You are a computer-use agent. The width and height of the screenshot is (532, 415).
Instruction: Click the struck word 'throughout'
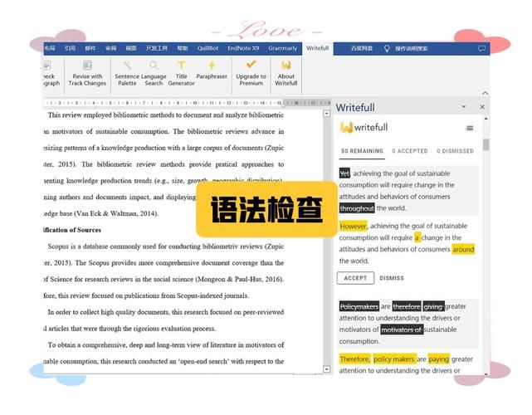point(357,208)
